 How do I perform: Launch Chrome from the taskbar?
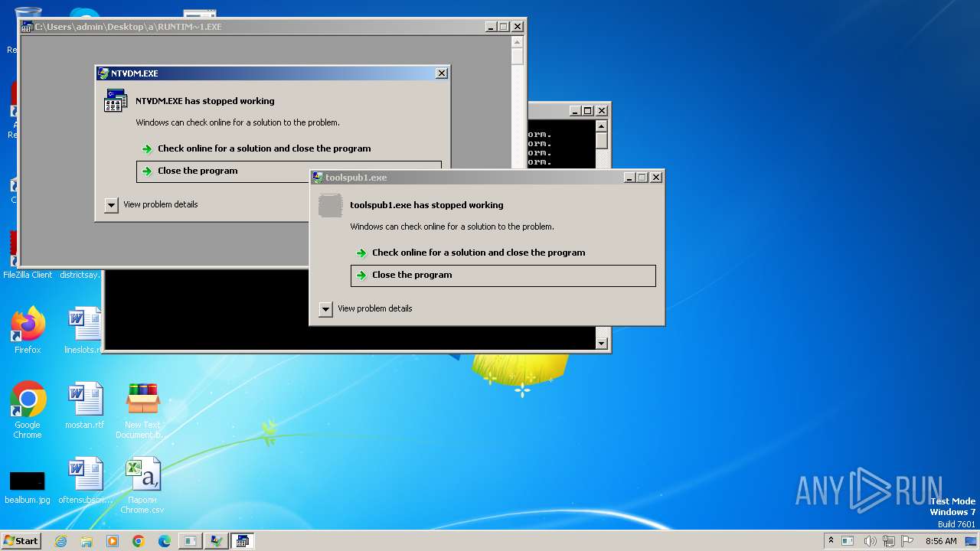139,541
